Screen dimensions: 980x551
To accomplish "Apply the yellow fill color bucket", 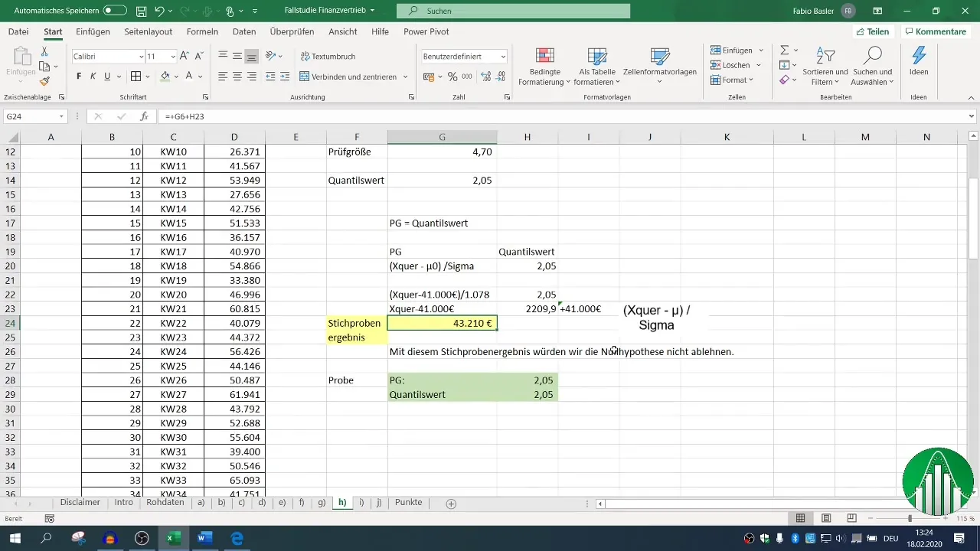I will point(165,77).
